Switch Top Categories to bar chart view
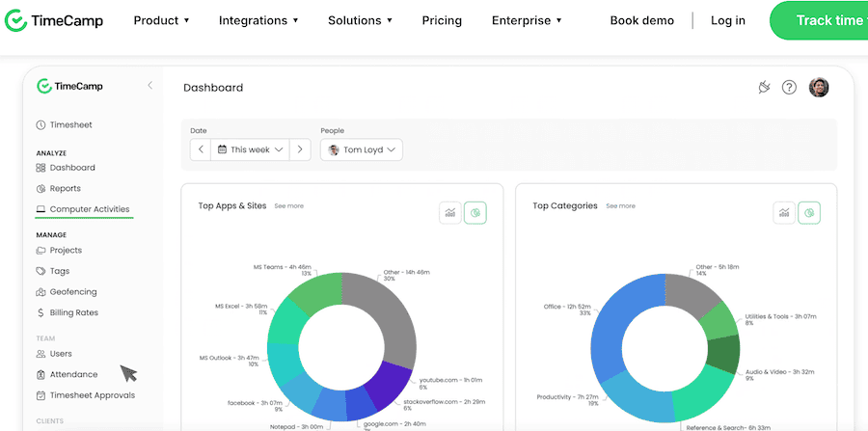The height and width of the screenshot is (431, 868). [x=784, y=212]
